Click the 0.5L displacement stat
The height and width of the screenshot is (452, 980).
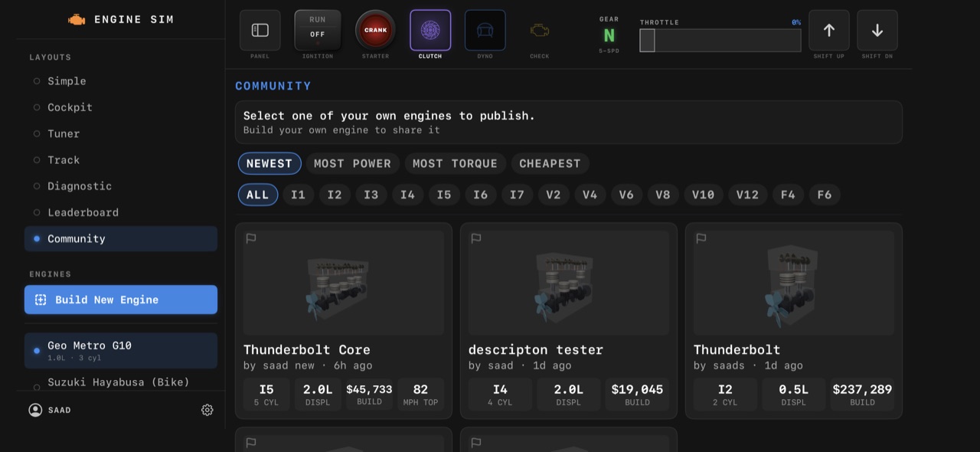[794, 395]
